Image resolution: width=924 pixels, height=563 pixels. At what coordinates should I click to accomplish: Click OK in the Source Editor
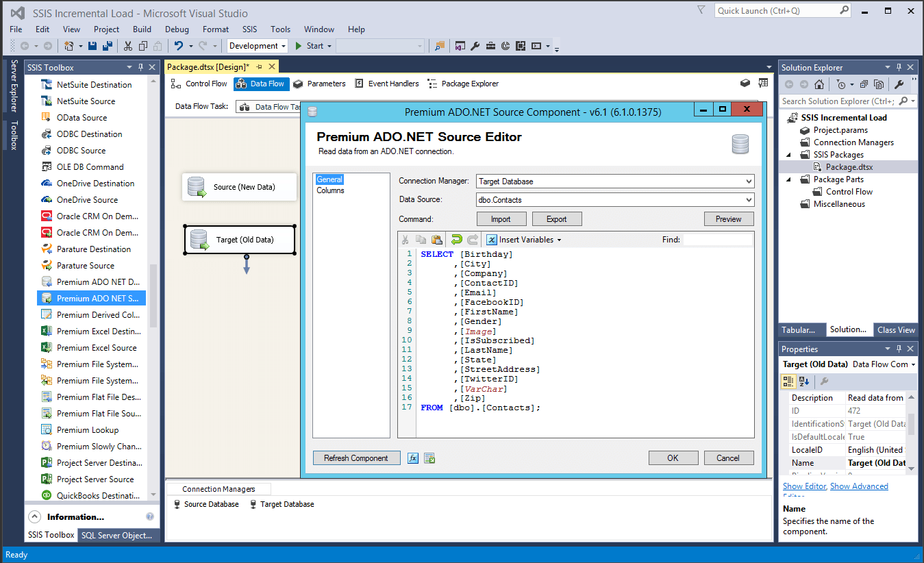coord(673,458)
